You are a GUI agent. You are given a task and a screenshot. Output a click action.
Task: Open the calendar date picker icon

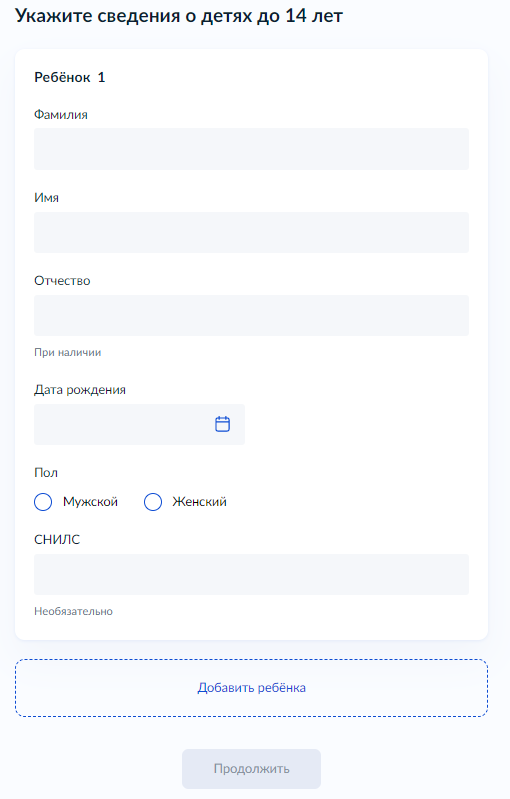(x=222, y=424)
